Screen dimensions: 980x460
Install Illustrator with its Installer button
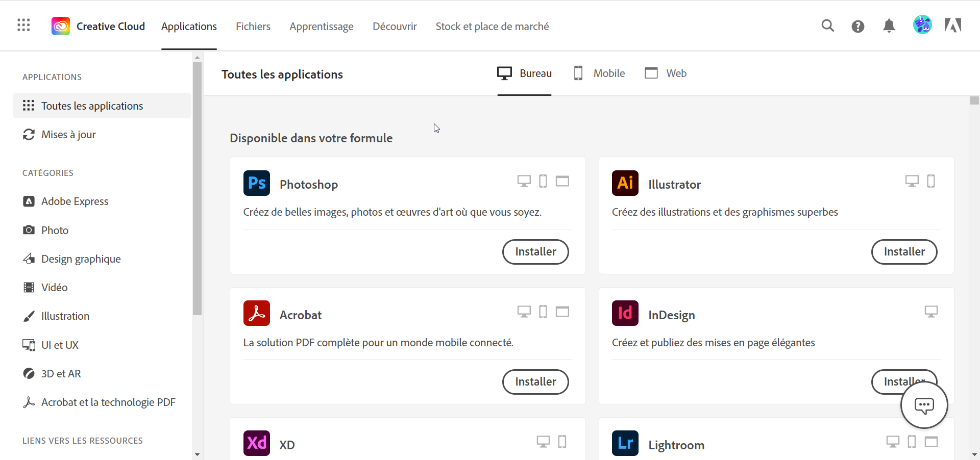904,252
